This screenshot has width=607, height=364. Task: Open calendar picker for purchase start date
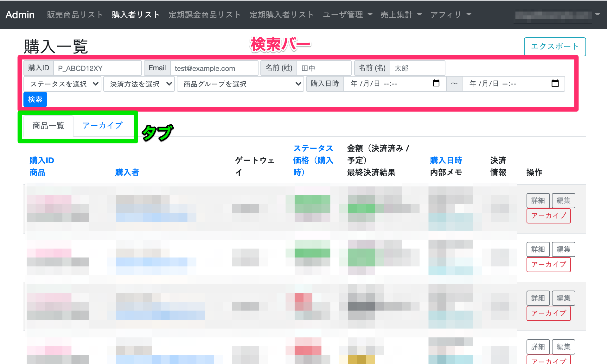(x=436, y=84)
